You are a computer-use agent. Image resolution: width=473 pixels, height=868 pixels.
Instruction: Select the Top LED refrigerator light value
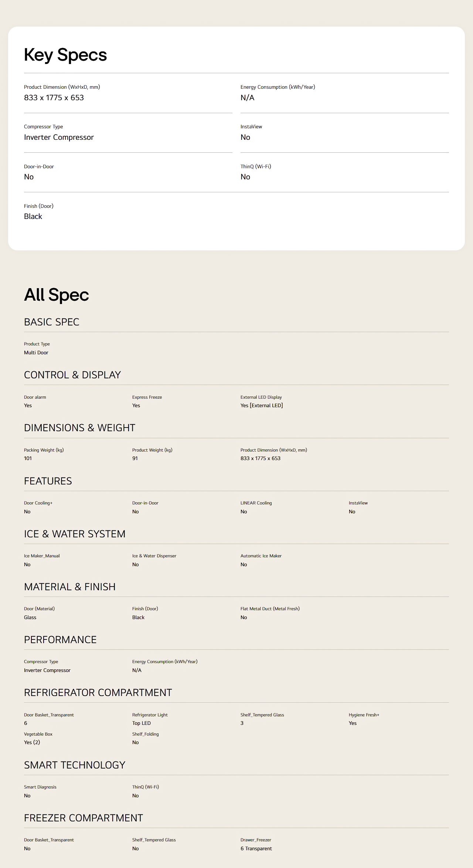(x=142, y=723)
